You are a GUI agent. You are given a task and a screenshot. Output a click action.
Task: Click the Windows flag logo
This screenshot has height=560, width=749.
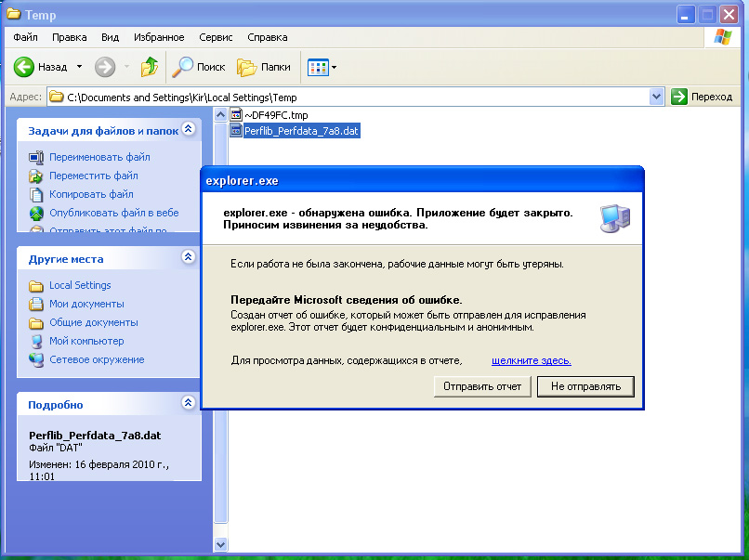723,37
